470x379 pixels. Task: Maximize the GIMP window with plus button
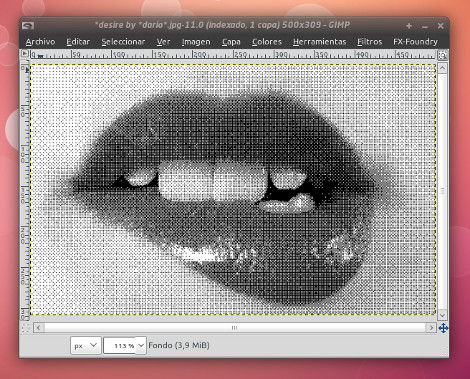(x=409, y=26)
